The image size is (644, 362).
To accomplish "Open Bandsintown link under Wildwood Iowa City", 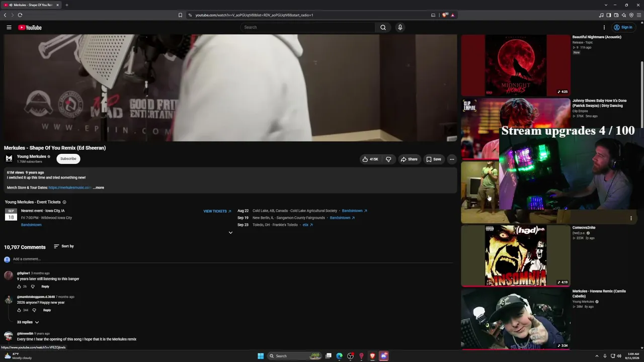I will tap(31, 225).
